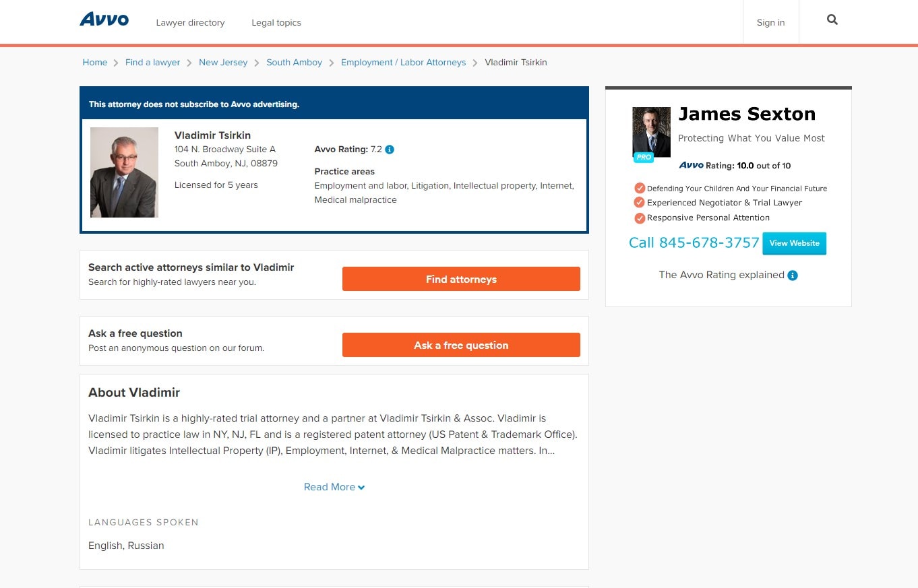
Task: Click the Ask a free question button
Action: [461, 345]
